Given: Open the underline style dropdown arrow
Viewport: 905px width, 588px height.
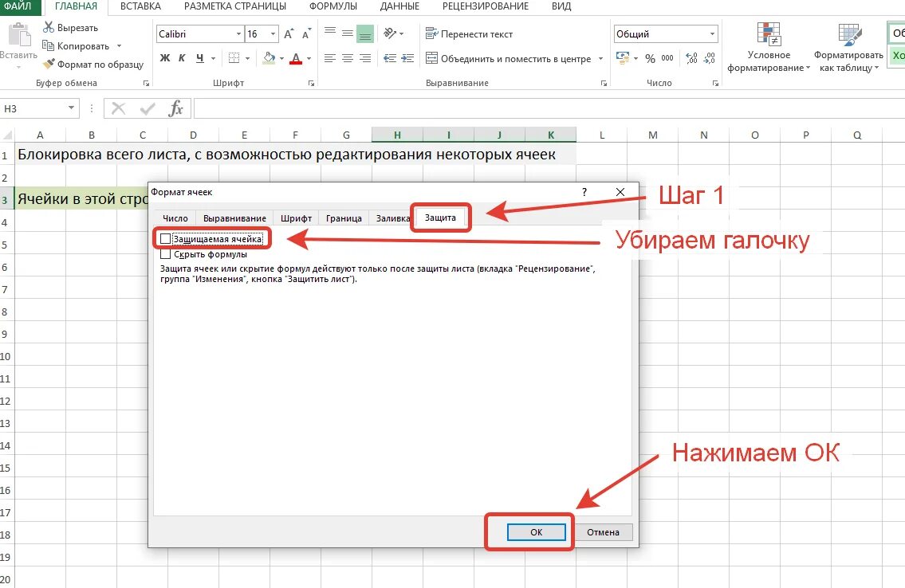Looking at the screenshot, I should coord(214,58).
